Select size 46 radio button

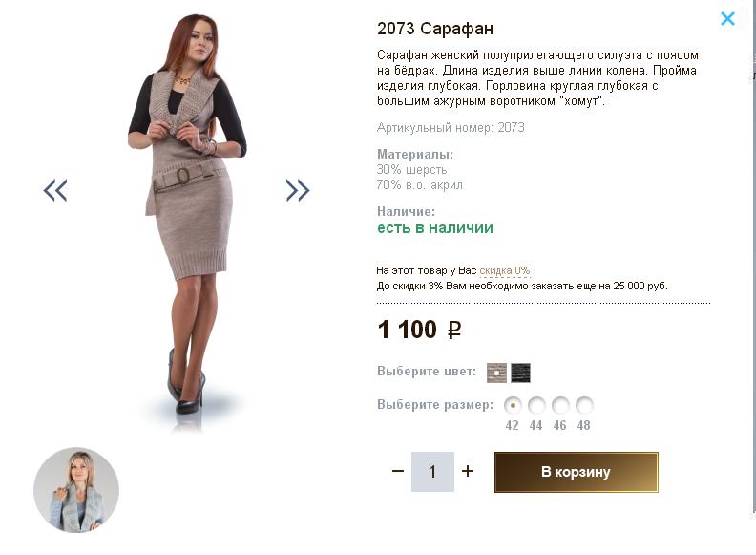pos(560,405)
